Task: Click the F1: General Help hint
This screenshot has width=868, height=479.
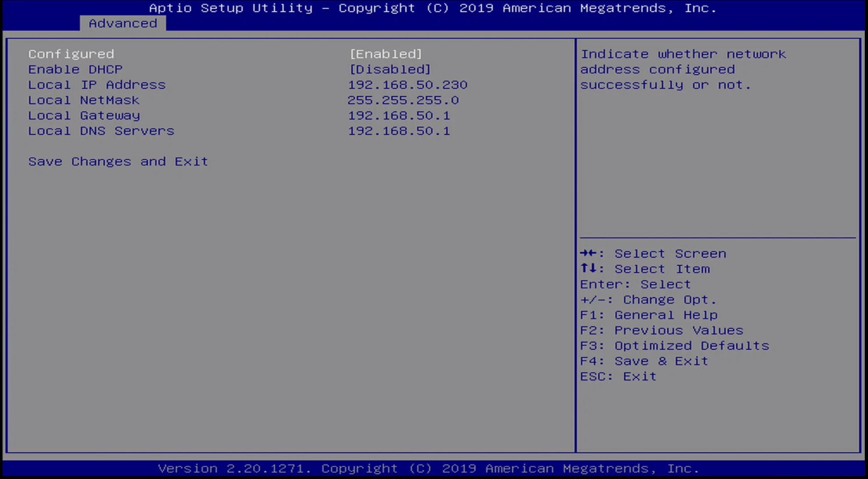Action: point(649,315)
